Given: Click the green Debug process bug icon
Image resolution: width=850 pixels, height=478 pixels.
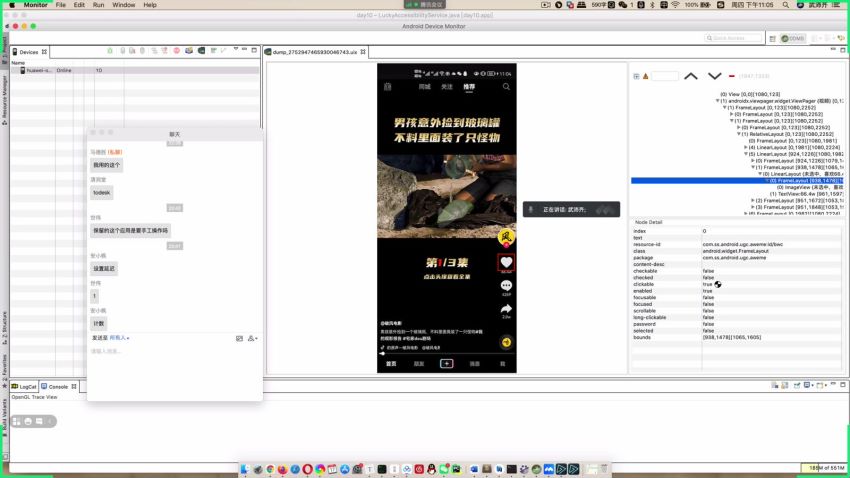Looking at the screenshot, I should tap(110, 51).
